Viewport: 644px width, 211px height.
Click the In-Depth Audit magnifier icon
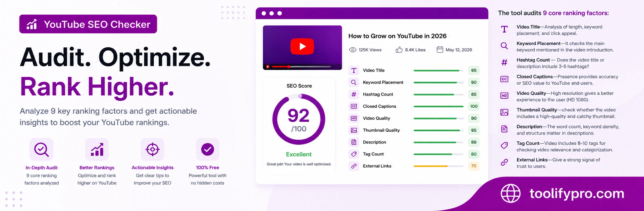42,149
